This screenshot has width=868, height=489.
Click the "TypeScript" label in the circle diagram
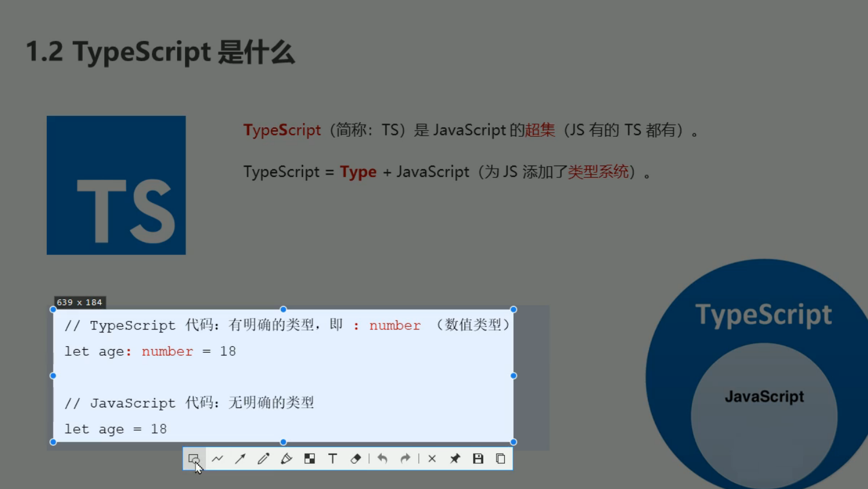coord(764,316)
